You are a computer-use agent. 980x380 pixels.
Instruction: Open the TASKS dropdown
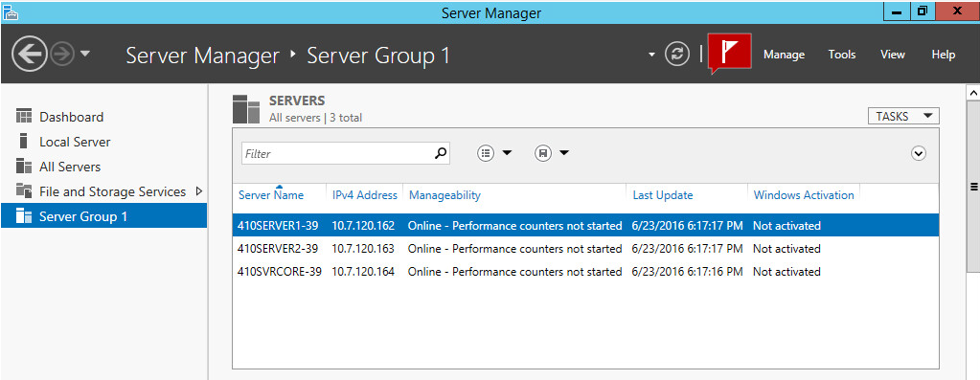tap(903, 116)
